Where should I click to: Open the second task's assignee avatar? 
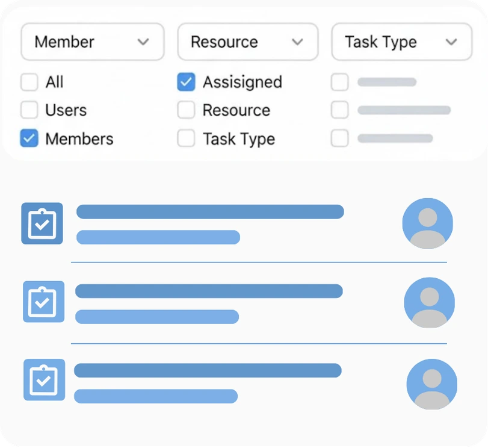coord(429,302)
